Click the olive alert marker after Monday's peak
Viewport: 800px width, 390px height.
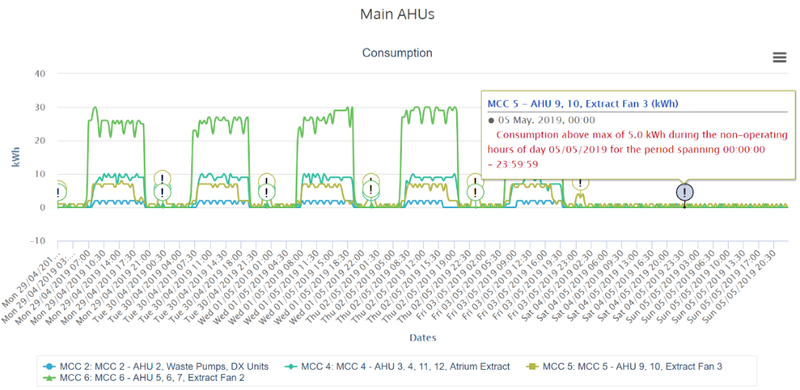pyautogui.click(x=162, y=179)
